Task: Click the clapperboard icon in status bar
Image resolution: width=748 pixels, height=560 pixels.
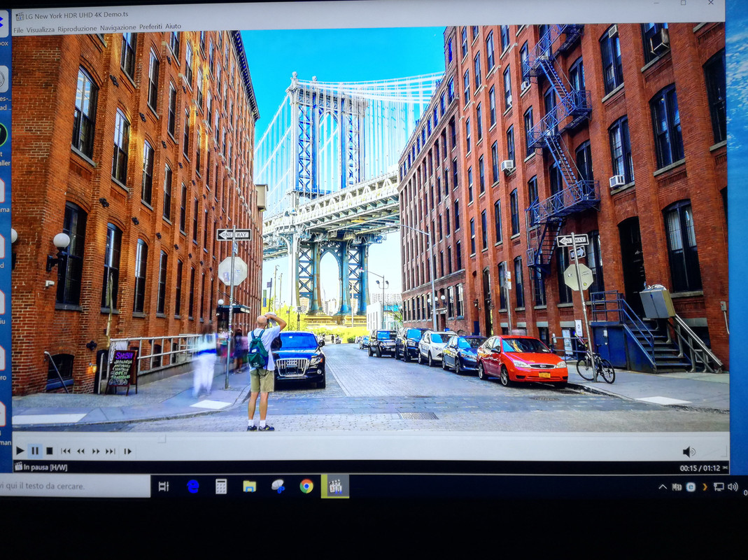Action: (x=19, y=466)
